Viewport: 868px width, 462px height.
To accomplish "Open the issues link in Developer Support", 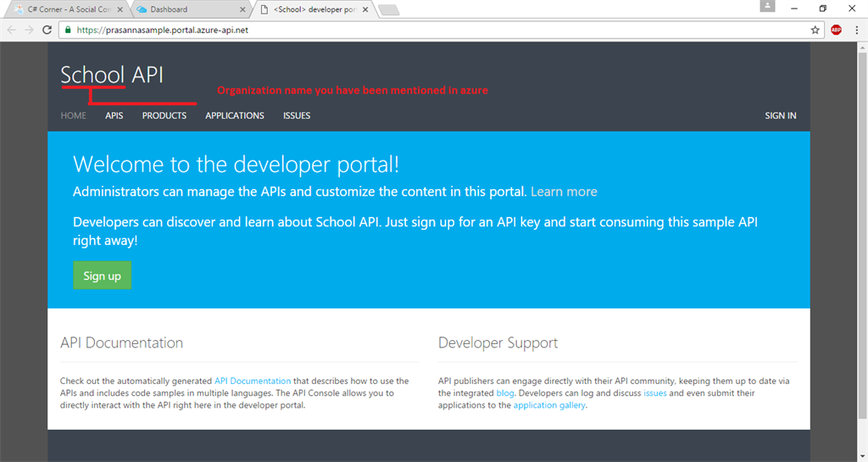I will (x=655, y=392).
